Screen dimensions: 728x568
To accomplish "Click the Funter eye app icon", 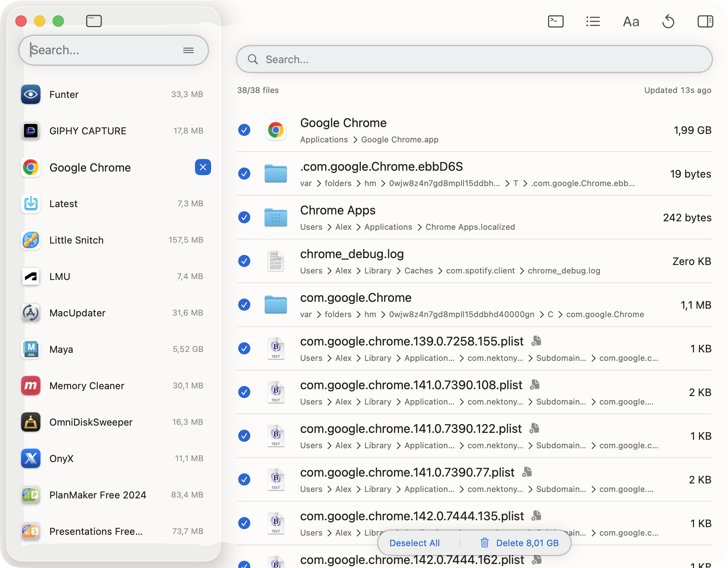I will [x=31, y=94].
